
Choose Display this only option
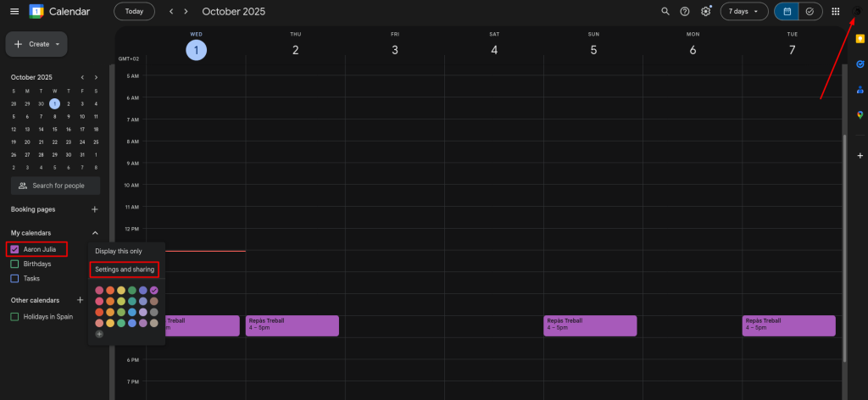[x=119, y=252]
